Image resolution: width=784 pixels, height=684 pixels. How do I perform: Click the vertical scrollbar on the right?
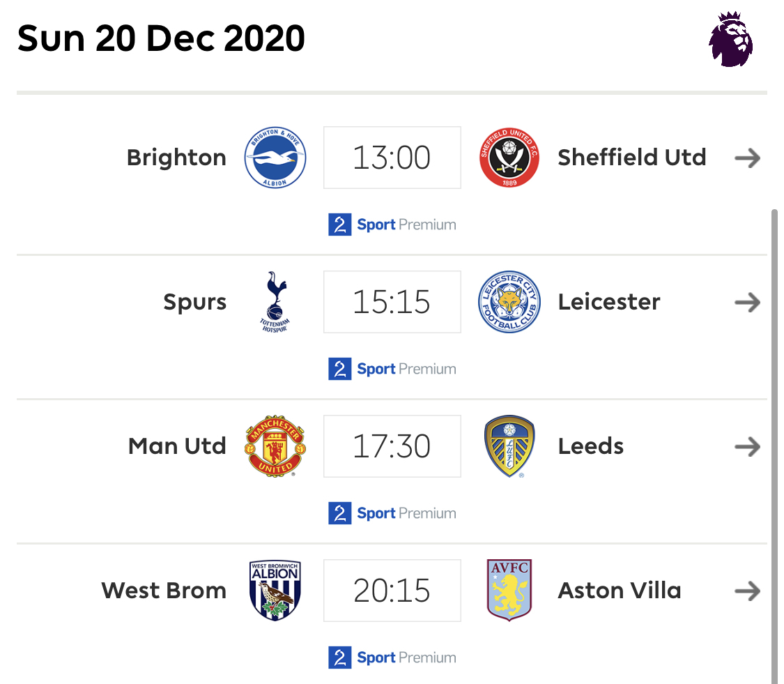click(x=774, y=446)
